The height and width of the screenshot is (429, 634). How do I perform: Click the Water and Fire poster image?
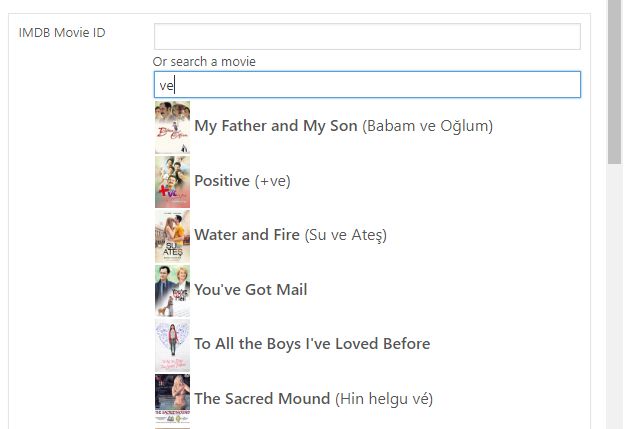pos(172,235)
